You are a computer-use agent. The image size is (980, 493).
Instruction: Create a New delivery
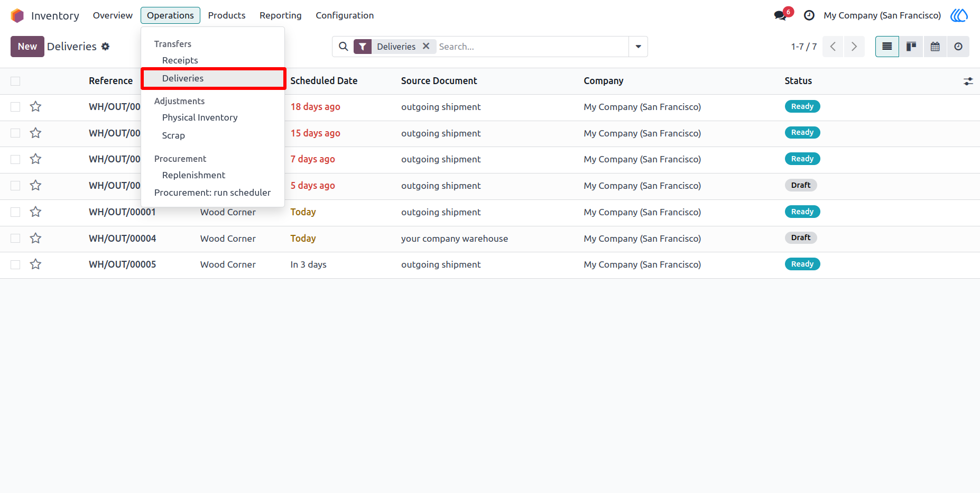pos(27,47)
